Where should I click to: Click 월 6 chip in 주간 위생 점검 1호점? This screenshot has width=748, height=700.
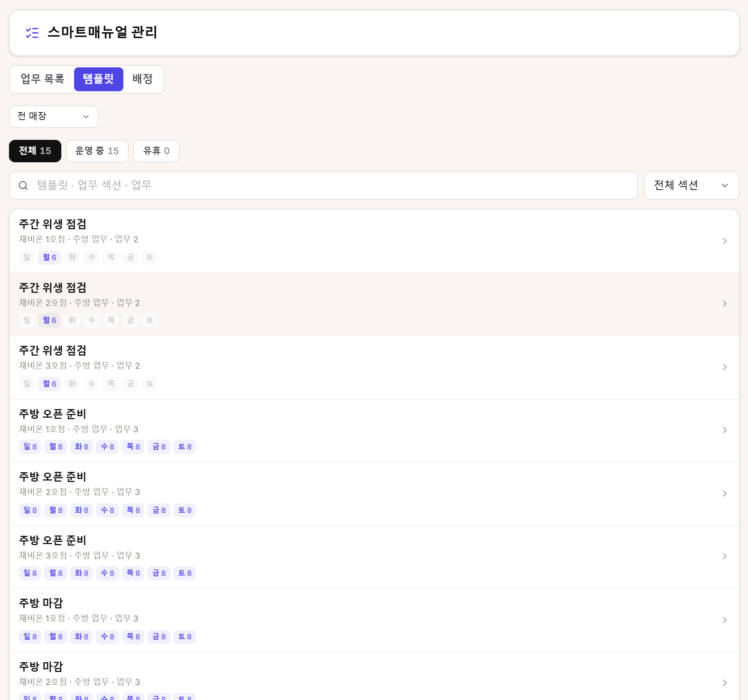pyautogui.click(x=49, y=257)
